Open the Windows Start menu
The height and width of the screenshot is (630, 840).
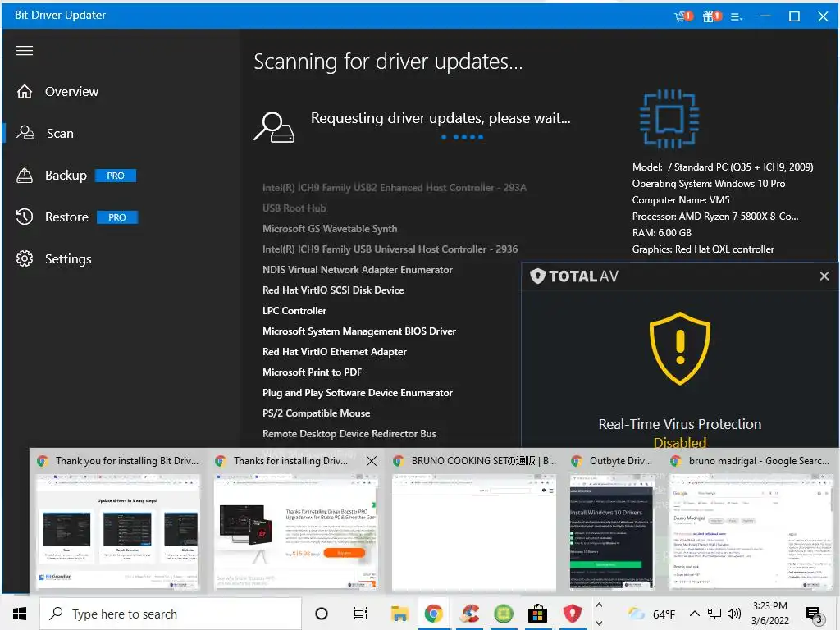tap(20, 614)
